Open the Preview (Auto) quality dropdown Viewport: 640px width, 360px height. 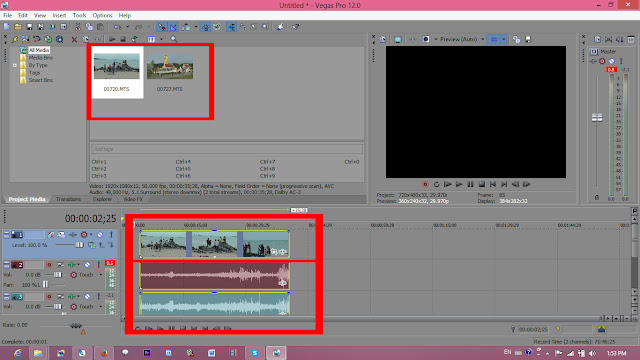(x=462, y=39)
